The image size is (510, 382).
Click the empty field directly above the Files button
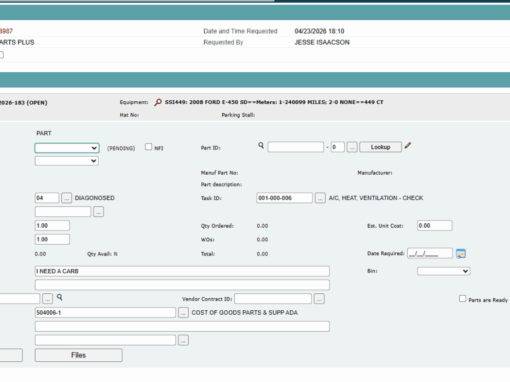pos(105,340)
